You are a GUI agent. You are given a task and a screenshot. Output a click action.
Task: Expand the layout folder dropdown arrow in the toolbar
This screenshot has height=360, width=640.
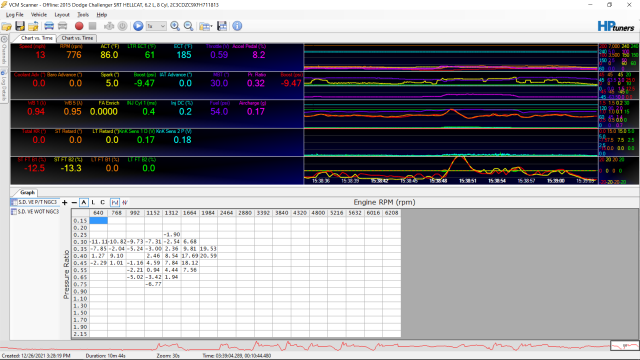tap(211, 27)
